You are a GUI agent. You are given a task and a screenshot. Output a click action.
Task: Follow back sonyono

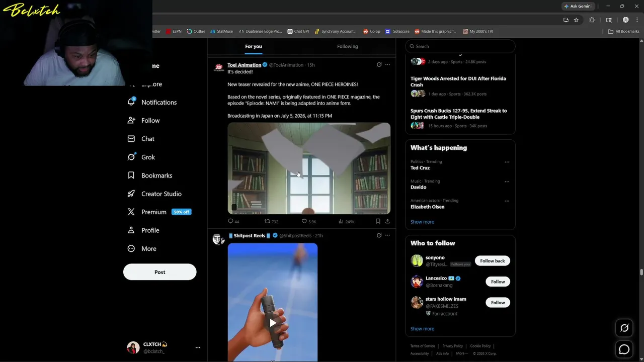click(493, 261)
